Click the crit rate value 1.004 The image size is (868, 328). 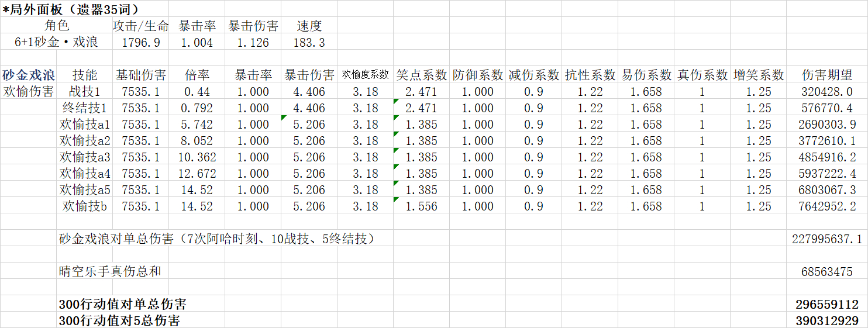(x=197, y=42)
